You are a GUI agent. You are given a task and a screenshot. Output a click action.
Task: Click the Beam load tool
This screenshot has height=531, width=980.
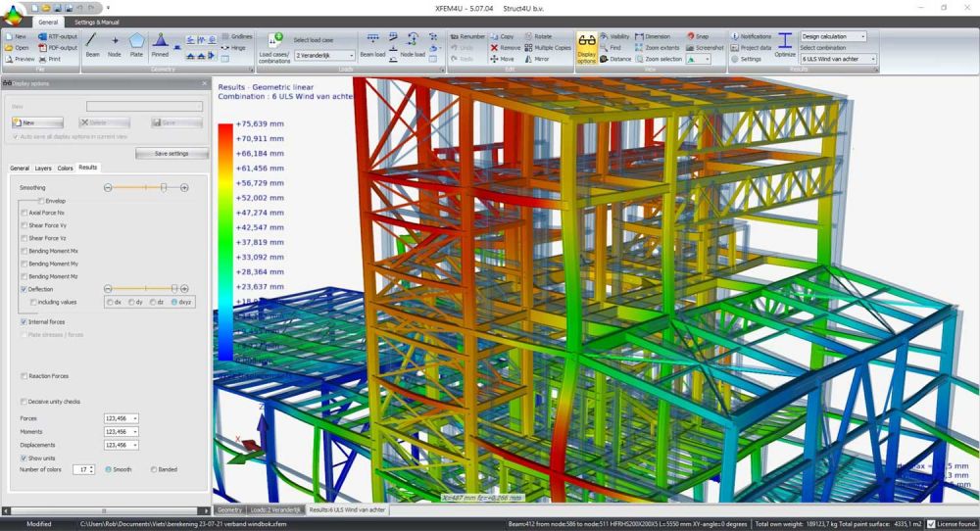pyautogui.click(x=372, y=45)
